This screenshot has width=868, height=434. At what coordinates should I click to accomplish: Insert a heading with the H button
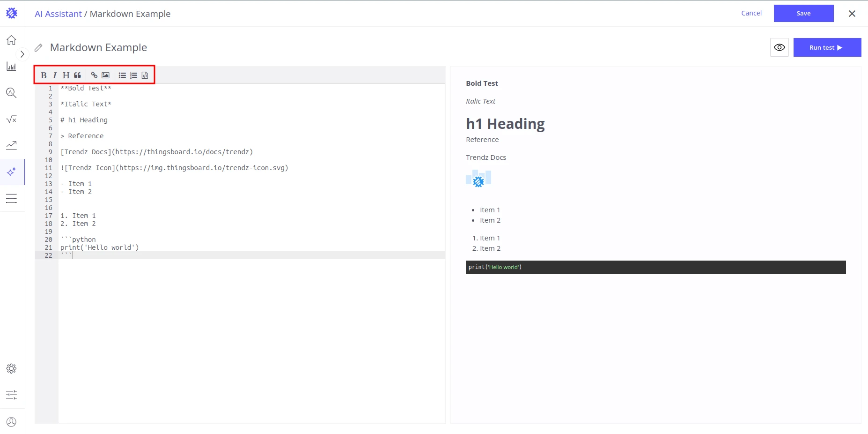pos(66,75)
